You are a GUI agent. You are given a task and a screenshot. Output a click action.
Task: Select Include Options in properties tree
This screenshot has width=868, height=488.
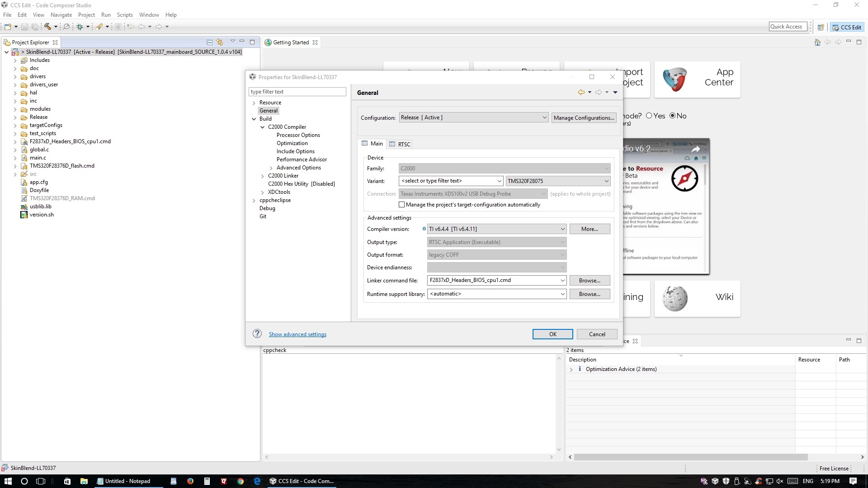[296, 151]
